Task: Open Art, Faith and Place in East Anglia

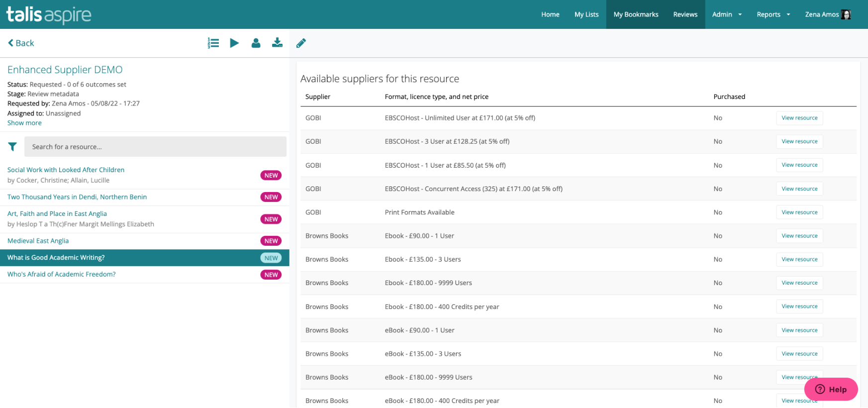Action: [57, 213]
